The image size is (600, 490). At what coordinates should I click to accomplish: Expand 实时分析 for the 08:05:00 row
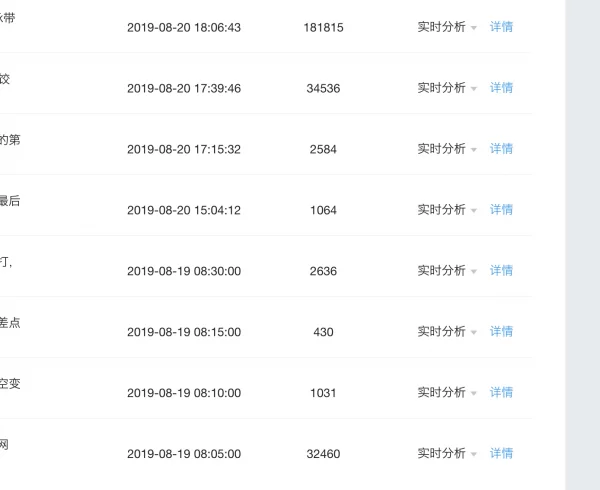click(447, 454)
